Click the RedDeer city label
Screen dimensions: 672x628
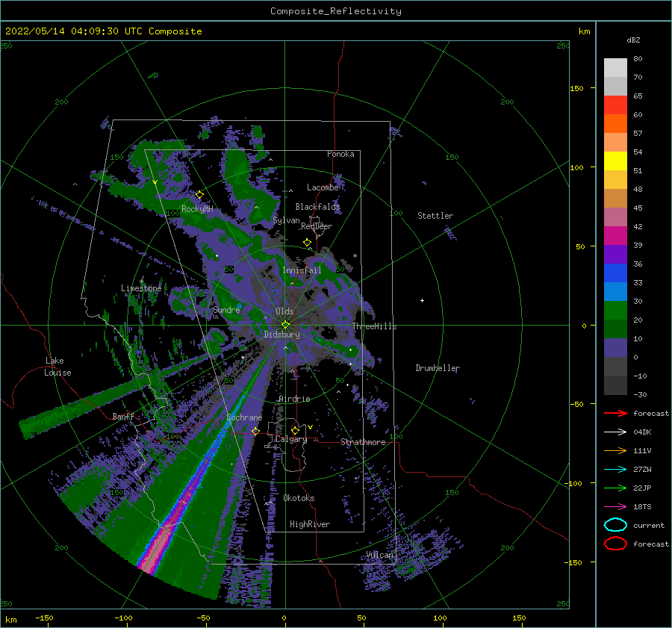pos(317,226)
